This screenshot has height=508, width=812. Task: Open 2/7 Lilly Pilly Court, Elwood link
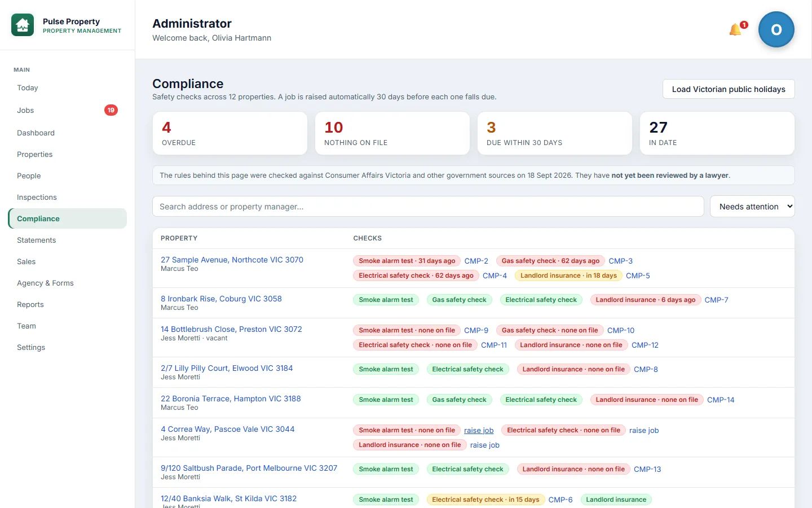click(227, 368)
